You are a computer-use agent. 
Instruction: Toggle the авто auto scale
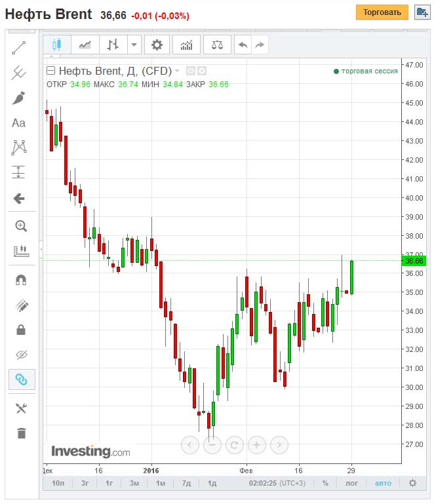pyautogui.click(x=384, y=483)
